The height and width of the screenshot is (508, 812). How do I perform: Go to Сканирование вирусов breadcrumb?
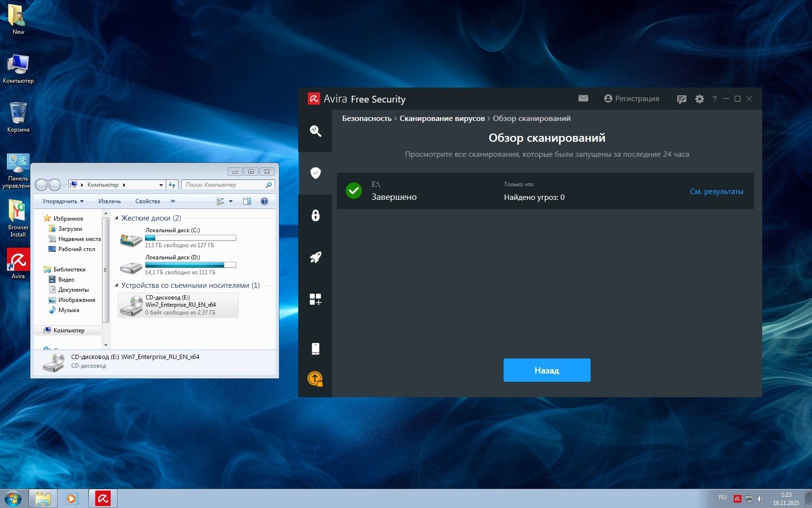(442, 119)
